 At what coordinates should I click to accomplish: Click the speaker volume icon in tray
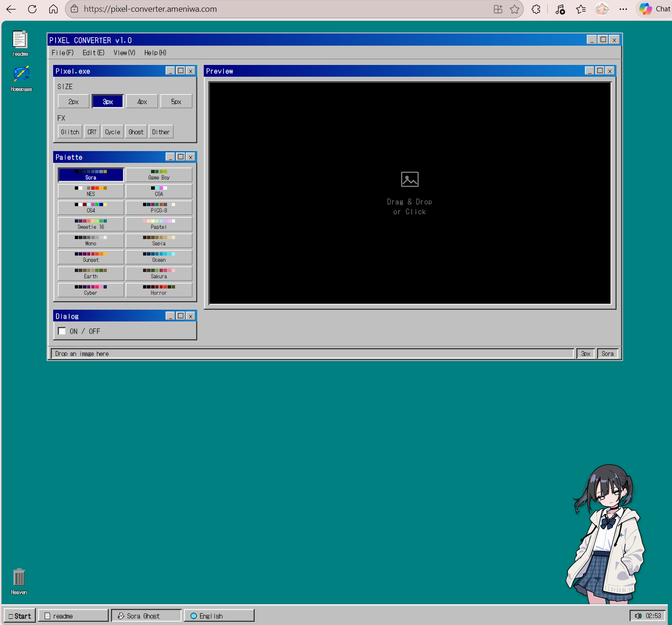tap(638, 616)
